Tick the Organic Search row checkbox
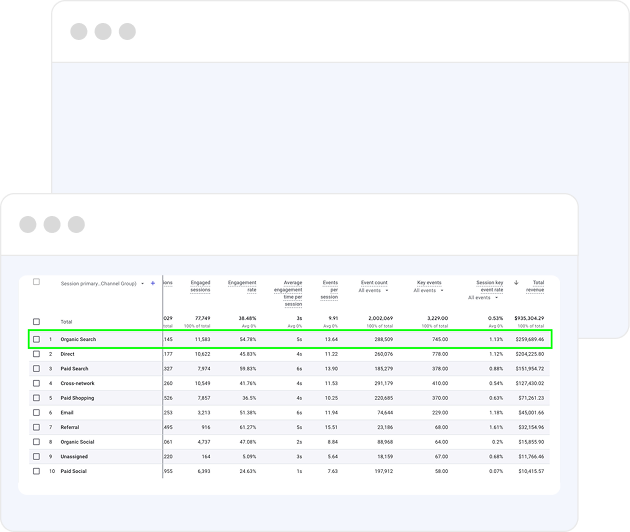630x532 pixels. pyautogui.click(x=36, y=339)
